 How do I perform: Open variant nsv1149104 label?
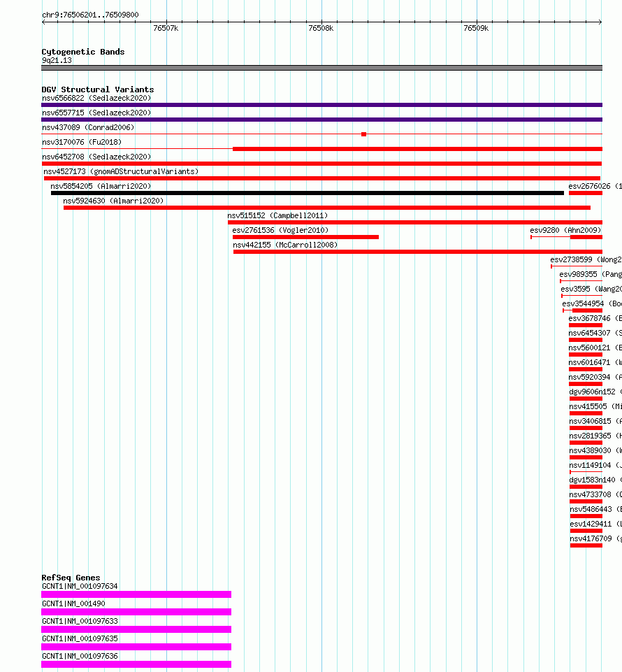(x=595, y=464)
